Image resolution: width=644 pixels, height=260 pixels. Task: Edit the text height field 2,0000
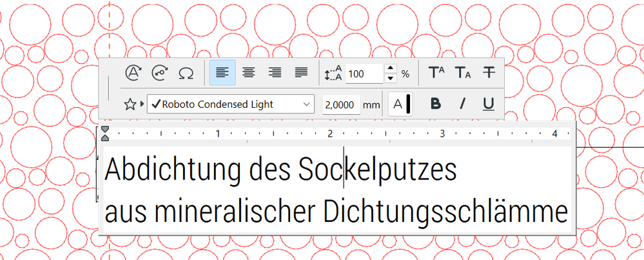[341, 105]
